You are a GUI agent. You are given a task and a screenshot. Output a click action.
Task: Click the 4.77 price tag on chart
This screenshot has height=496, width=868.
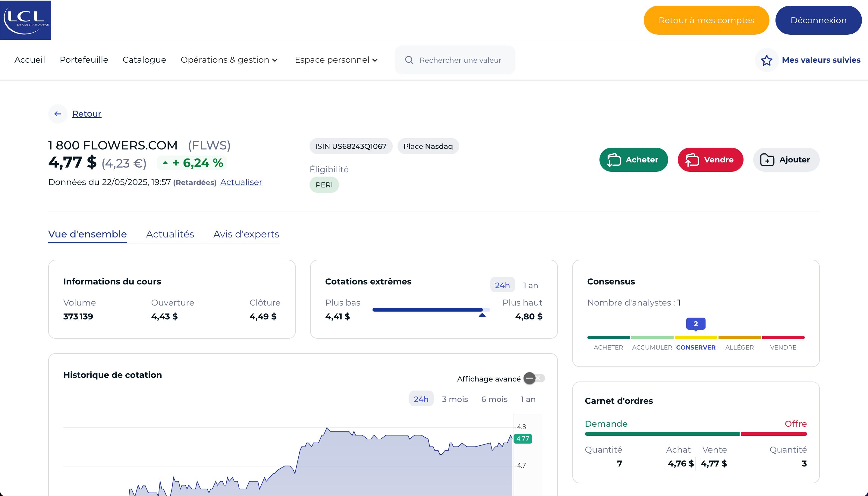tap(523, 439)
